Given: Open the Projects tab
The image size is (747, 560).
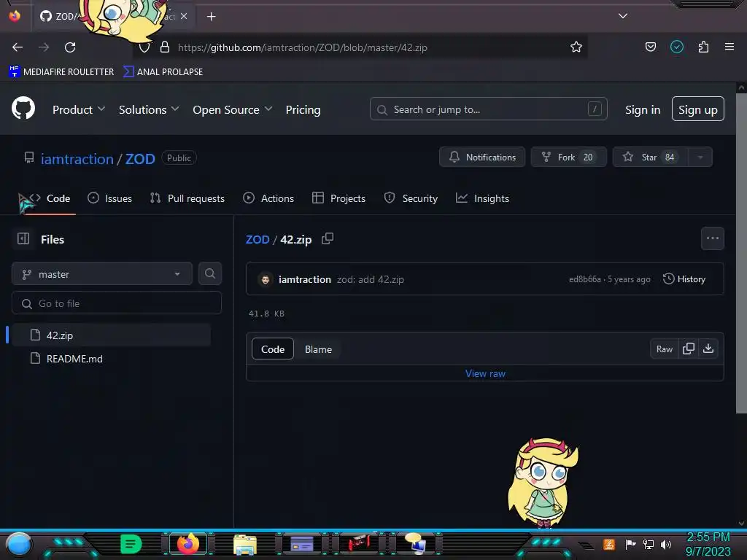Looking at the screenshot, I should click(x=338, y=198).
